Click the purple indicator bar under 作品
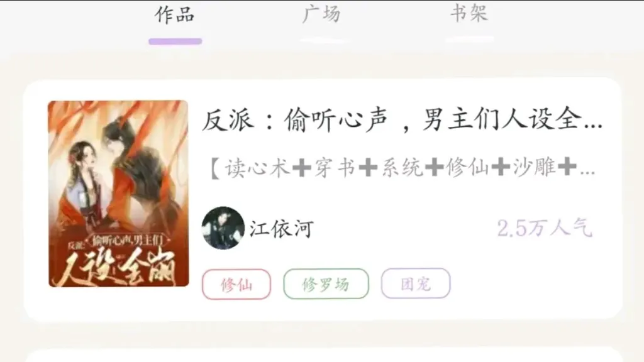This screenshot has width=644, height=362. point(175,41)
